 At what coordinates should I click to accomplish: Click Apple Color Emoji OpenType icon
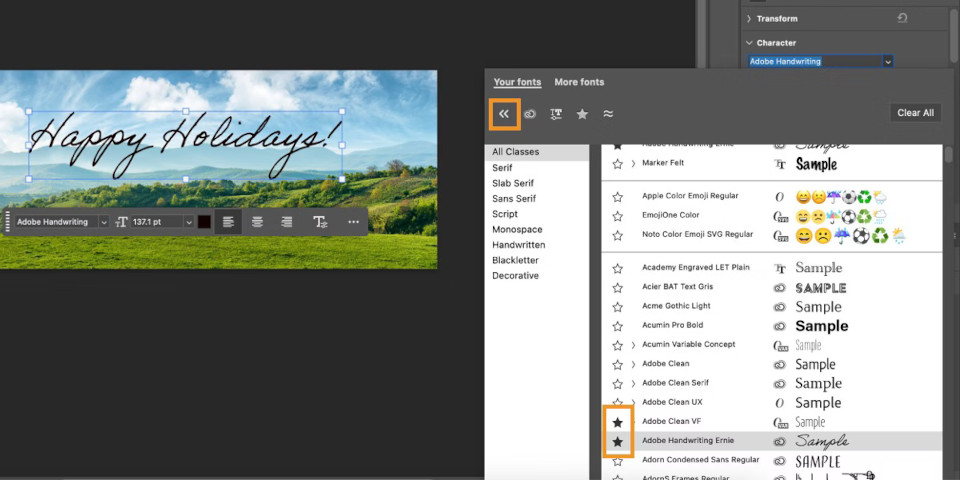[x=779, y=197]
